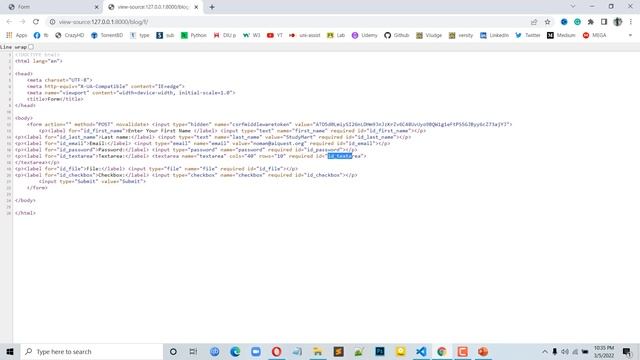Click the Enter Your First Name label text
The image size is (640, 360).
159,131
